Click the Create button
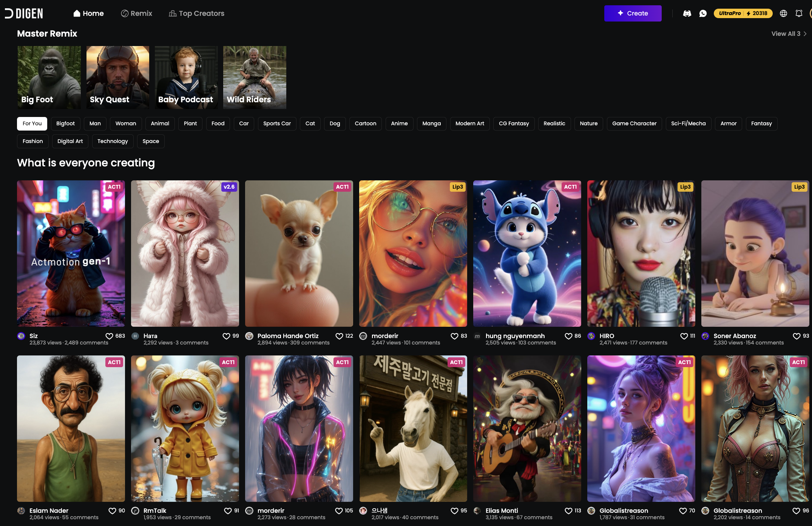This screenshot has width=812, height=526. (633, 13)
